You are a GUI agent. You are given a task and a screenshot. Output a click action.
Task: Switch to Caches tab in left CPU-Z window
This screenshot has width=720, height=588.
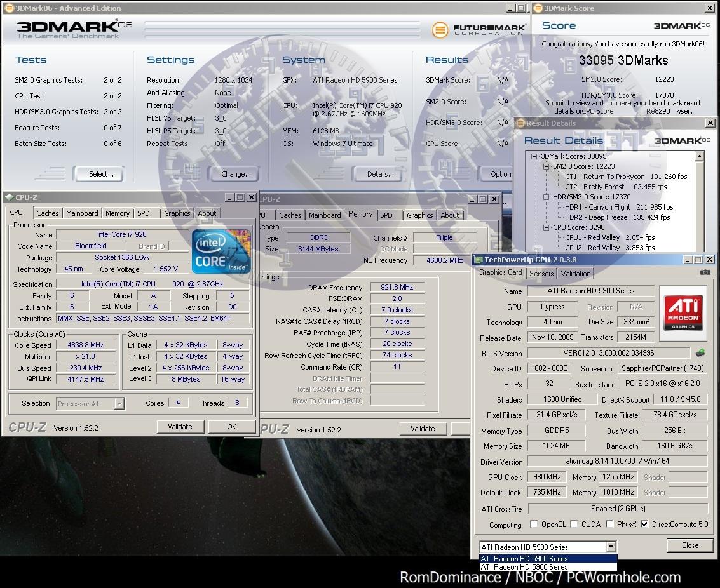(48, 213)
